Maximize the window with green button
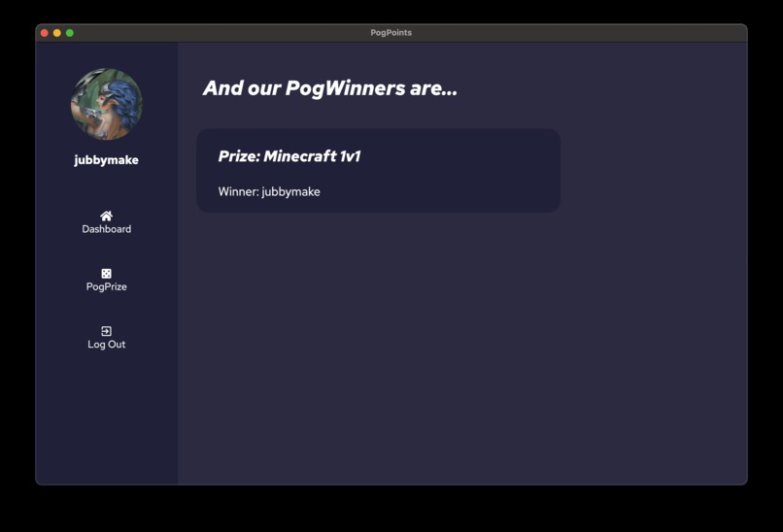 pos(70,33)
